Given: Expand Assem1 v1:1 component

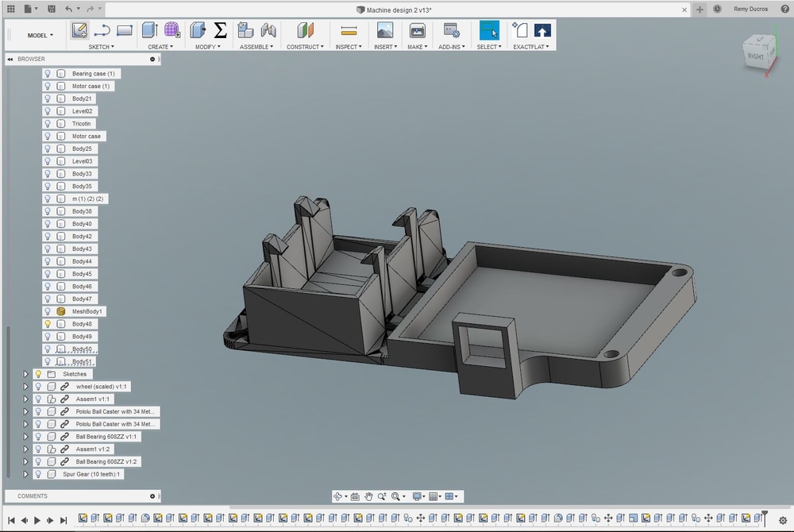Looking at the screenshot, I should [x=25, y=399].
